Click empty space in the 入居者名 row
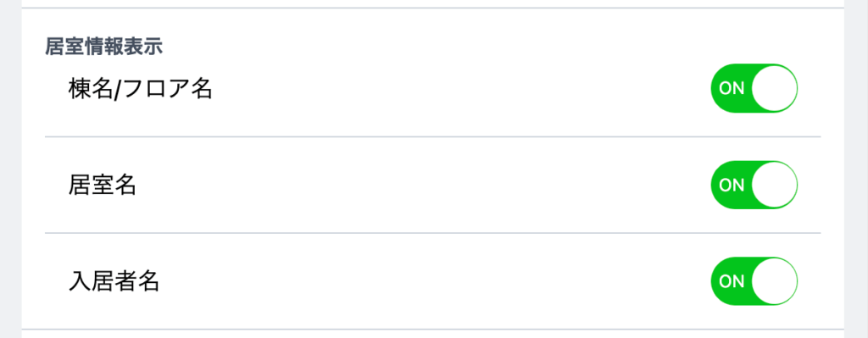The width and height of the screenshot is (868, 338). coord(431,281)
